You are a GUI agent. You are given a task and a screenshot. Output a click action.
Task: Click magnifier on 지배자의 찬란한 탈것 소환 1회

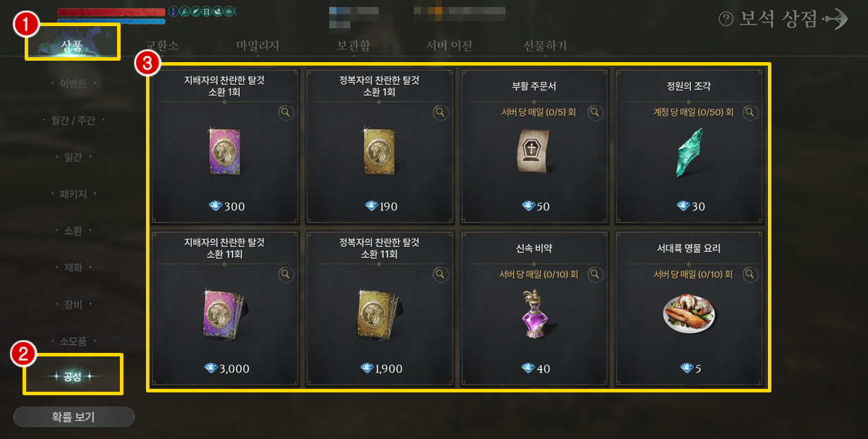click(286, 112)
